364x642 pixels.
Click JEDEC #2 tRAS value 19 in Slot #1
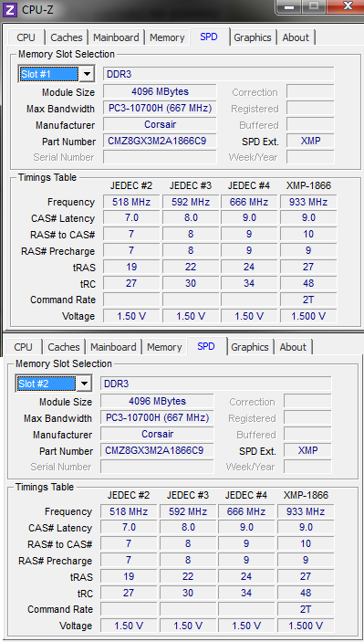[x=131, y=267]
